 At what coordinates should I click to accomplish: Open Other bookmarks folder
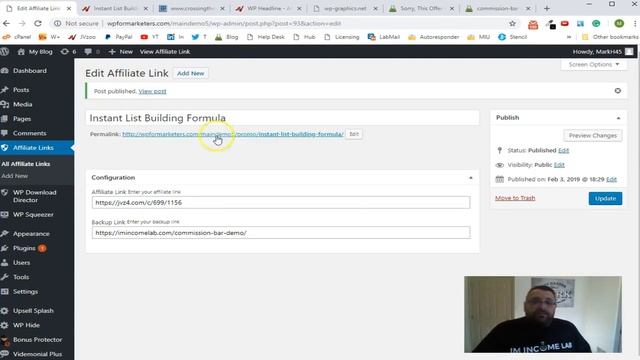(x=611, y=37)
